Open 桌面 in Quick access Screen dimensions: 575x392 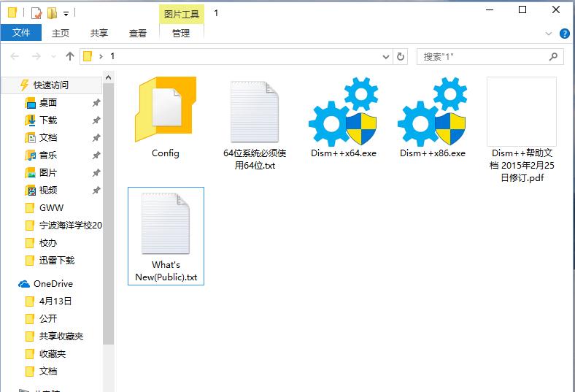point(48,103)
